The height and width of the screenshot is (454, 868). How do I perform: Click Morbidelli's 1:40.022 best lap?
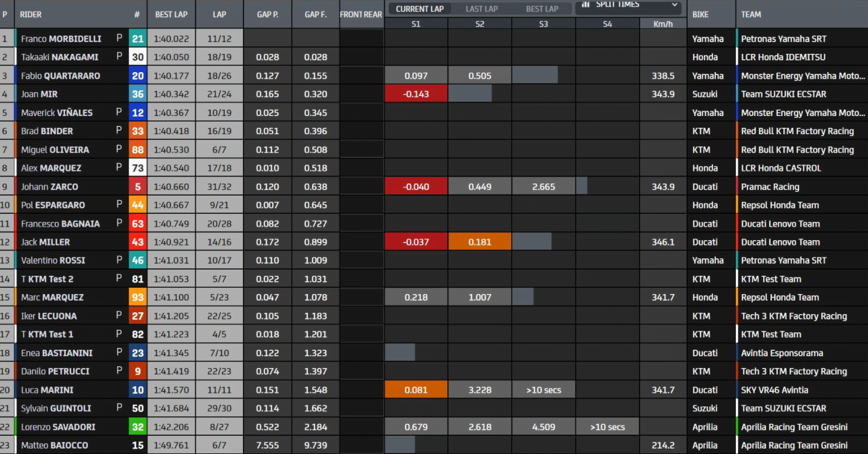171,39
